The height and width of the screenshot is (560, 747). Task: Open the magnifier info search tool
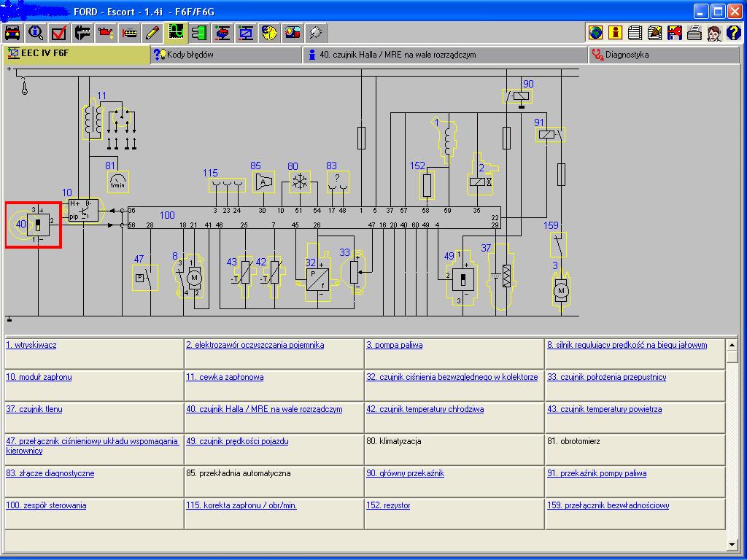click(36, 33)
